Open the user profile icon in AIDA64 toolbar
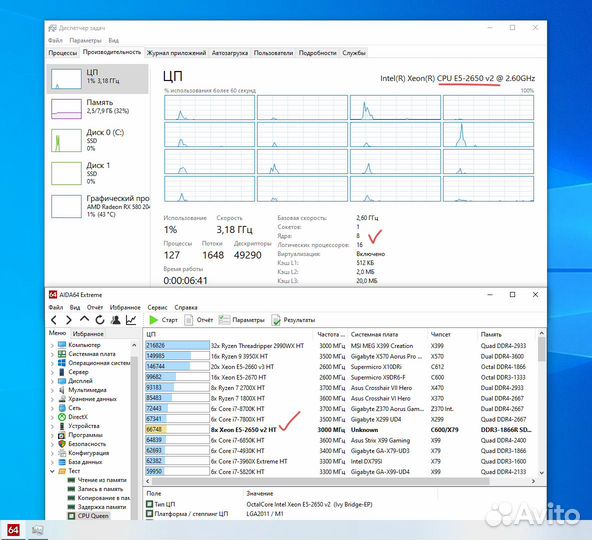The image size is (592, 540). 115,320
